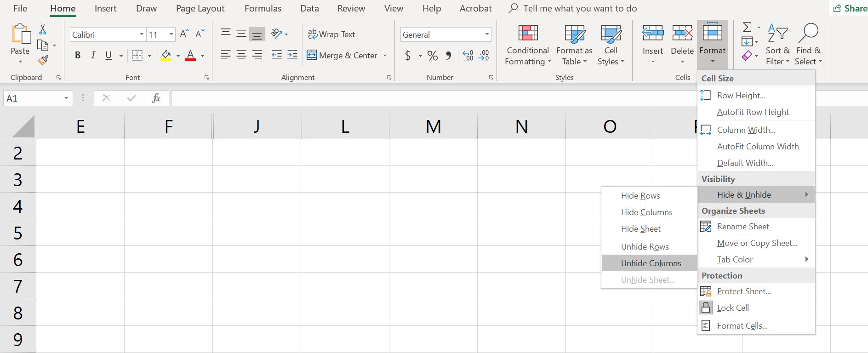The height and width of the screenshot is (353, 868).
Task: Click the Share button
Action: [x=851, y=8]
